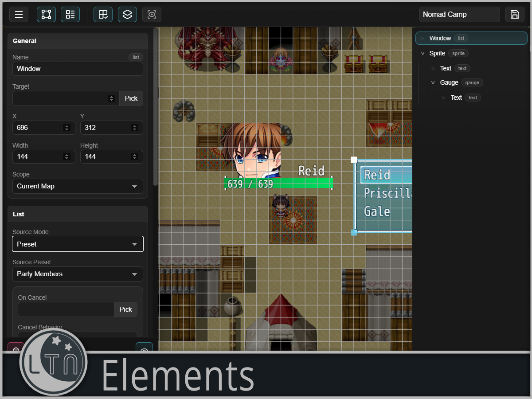
Task: Click the General section header
Action: (78, 41)
